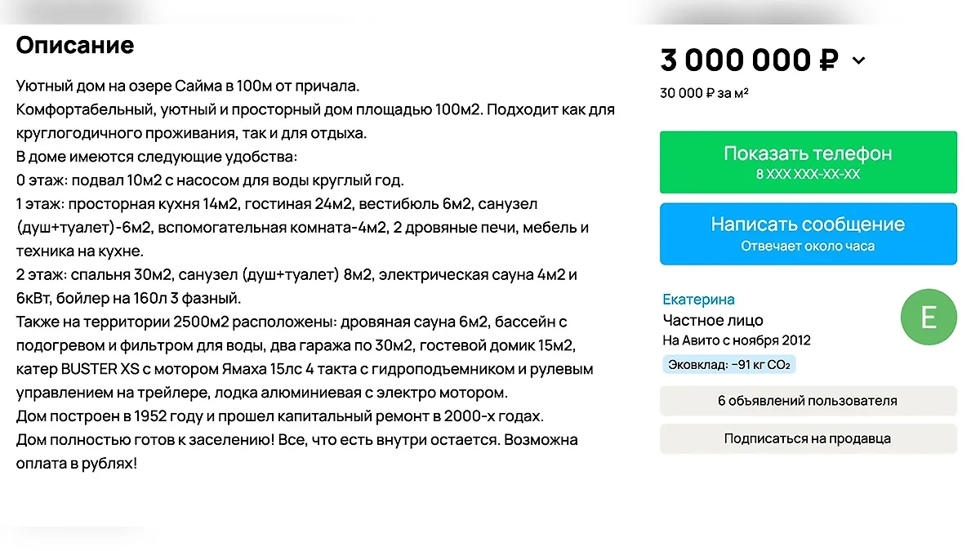This screenshot has width=980, height=551.
Task: Click the 'Отвечает около часа' response time label
Action: coord(808,245)
